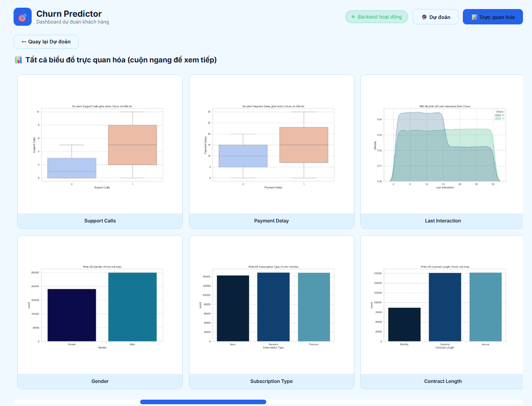Click the horizontal scrollbar thumb
The width and height of the screenshot is (532, 406).
203,402
